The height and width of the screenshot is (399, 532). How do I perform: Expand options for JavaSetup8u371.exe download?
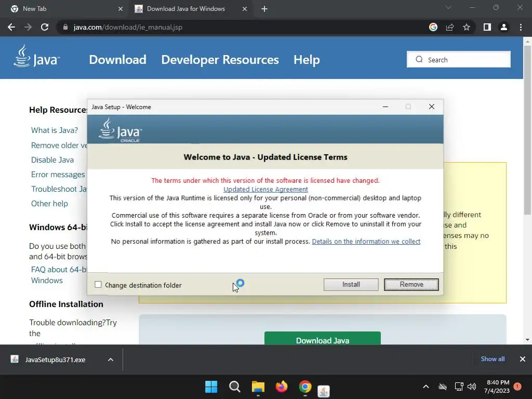[x=111, y=360]
